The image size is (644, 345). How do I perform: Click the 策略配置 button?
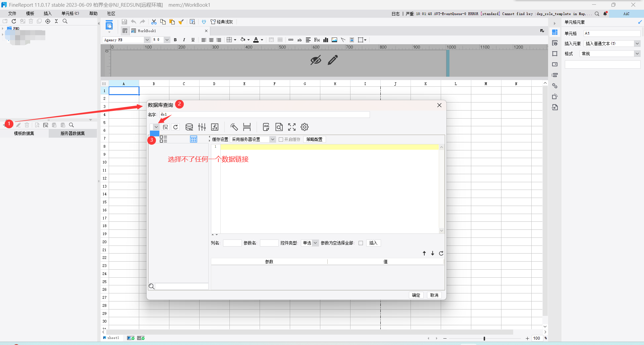[314, 139]
